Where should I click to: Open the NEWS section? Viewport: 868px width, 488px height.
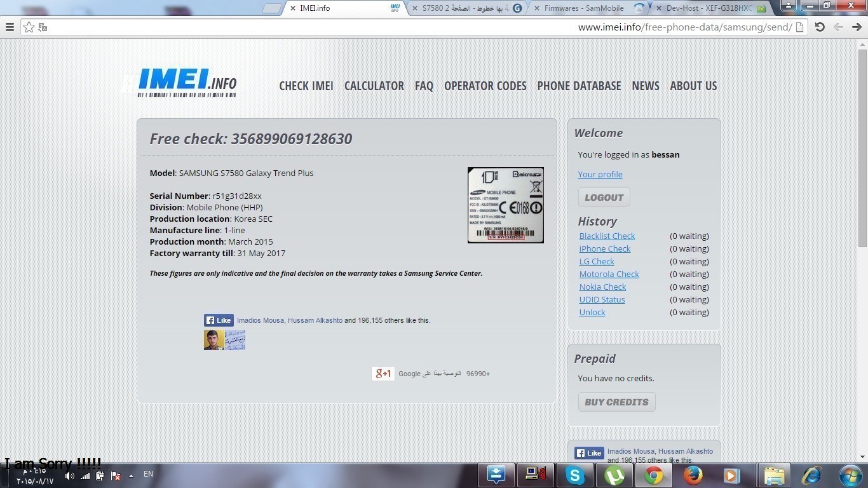[x=646, y=86]
